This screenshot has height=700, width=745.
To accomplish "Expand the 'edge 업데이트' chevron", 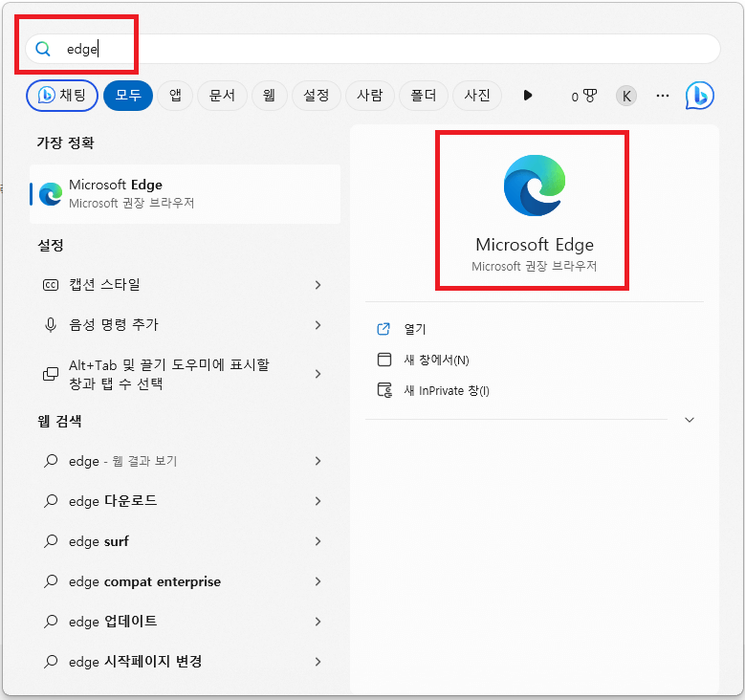I will (x=318, y=622).
